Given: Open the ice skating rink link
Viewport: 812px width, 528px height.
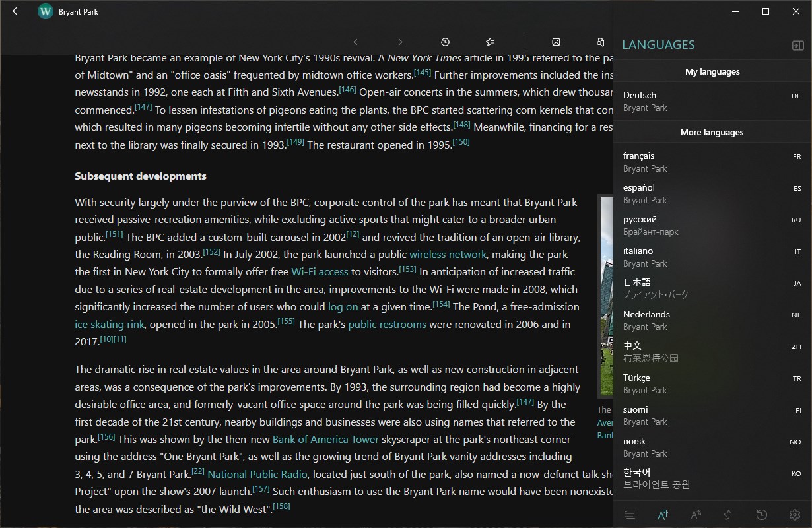Looking at the screenshot, I should (109, 324).
